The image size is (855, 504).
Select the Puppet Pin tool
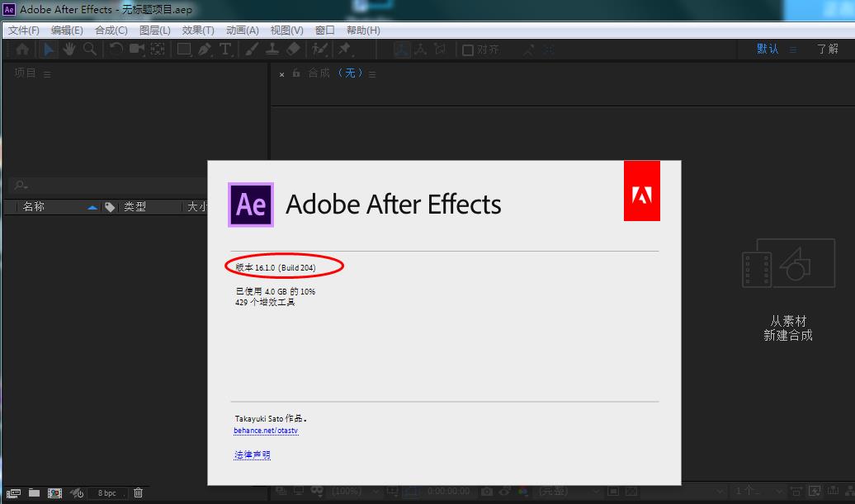(345, 49)
